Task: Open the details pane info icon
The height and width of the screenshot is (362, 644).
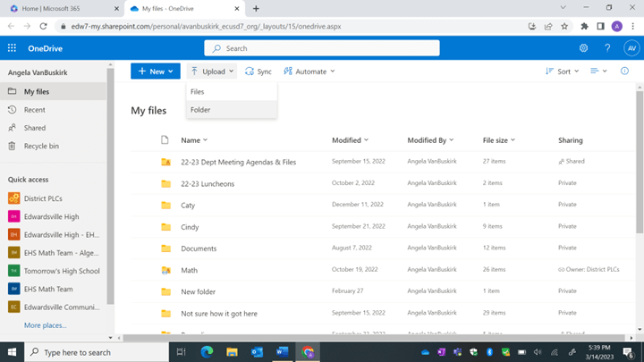Action: point(624,72)
